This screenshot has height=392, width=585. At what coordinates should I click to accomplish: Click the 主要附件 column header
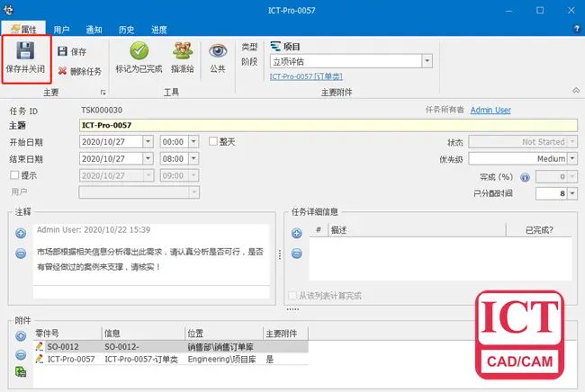point(286,334)
